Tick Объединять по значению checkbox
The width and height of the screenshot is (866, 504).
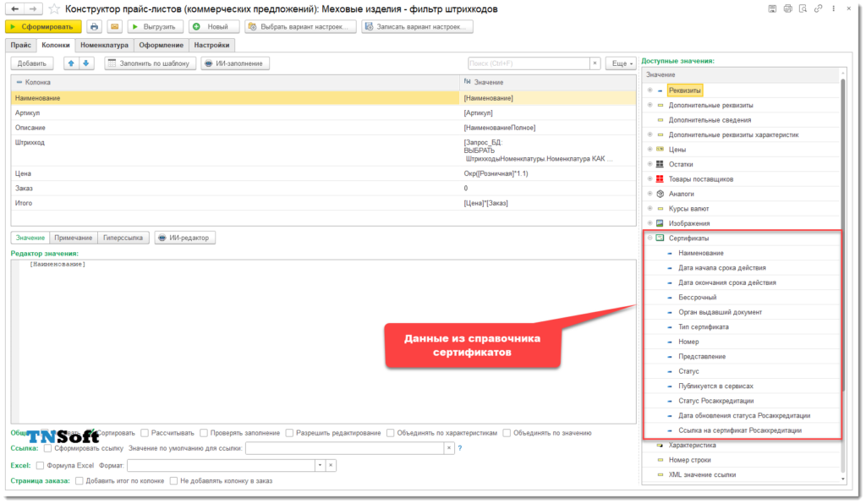507,433
